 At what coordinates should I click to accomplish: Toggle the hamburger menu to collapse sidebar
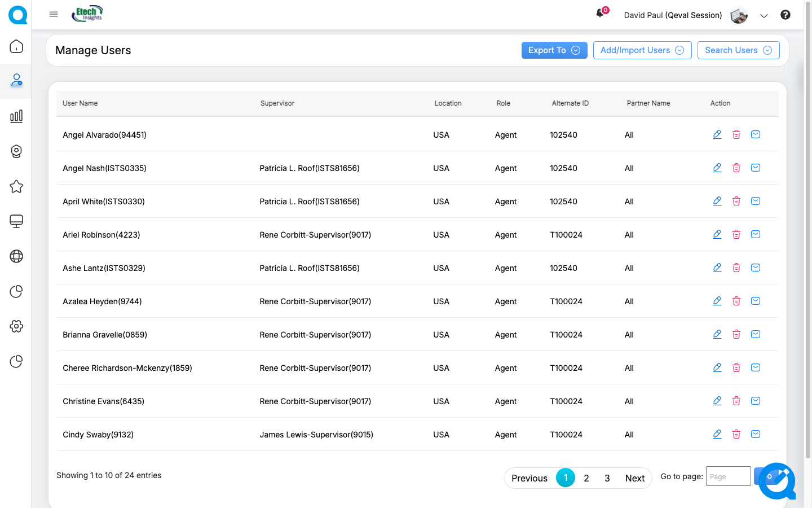54,14
